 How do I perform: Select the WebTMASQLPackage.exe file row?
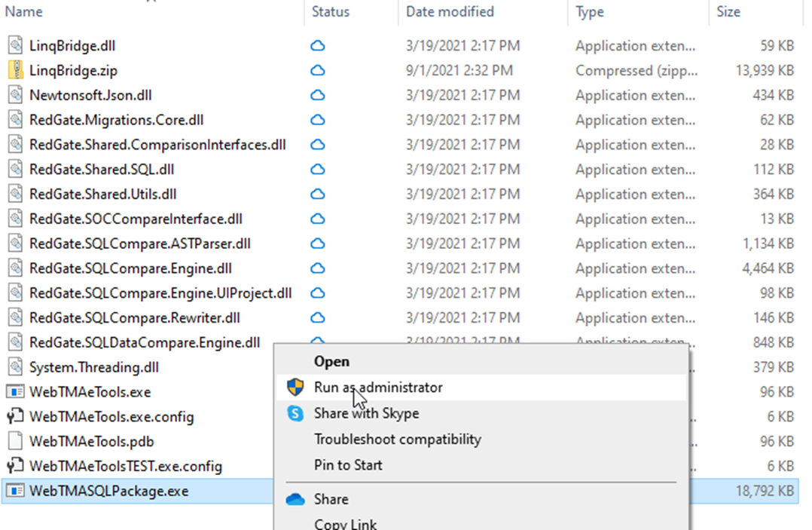pyautogui.click(x=108, y=492)
